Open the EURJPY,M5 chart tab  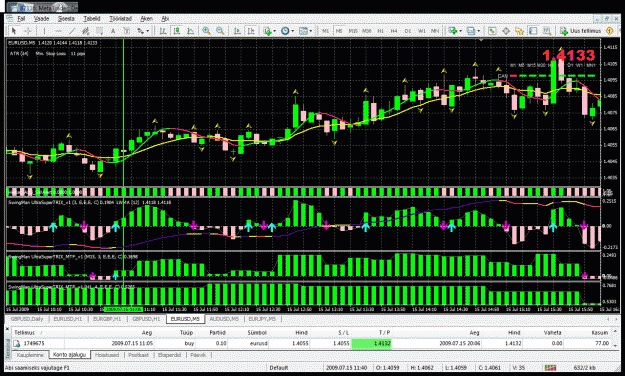pyautogui.click(x=262, y=319)
